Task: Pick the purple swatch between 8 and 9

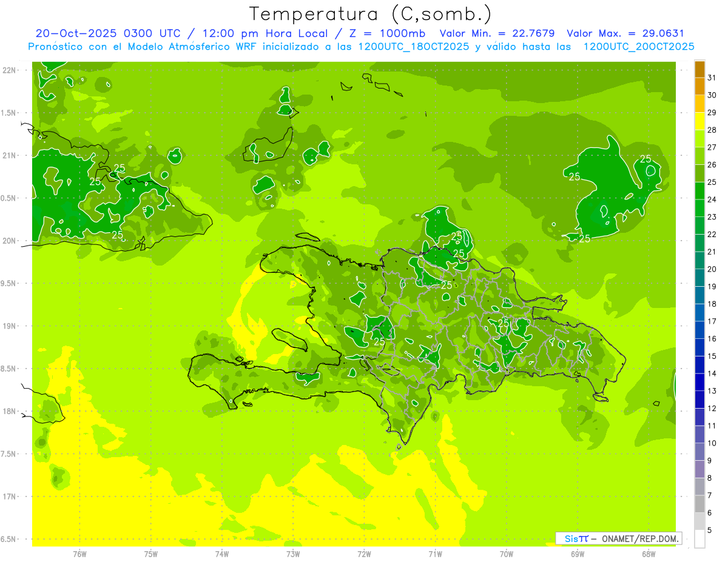Action: point(699,469)
